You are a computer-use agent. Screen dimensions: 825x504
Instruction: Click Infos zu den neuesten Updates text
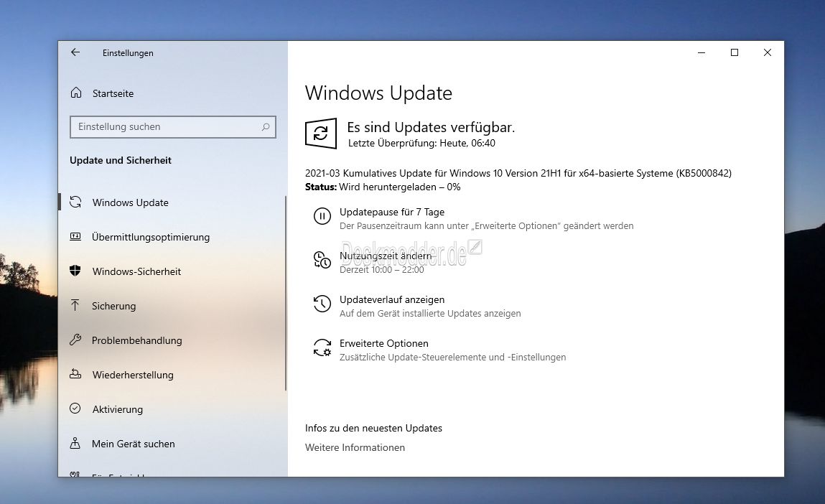click(x=373, y=428)
